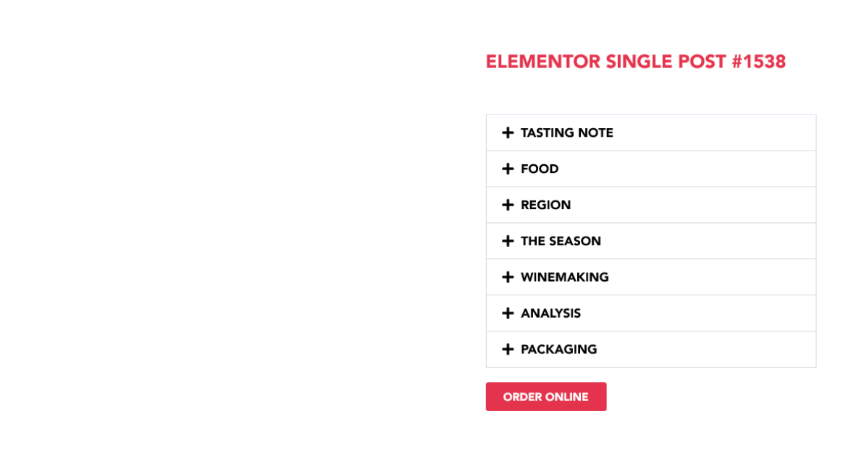This screenshot has width=868, height=469.
Task: Show the Packaging section label
Action: tap(558, 350)
